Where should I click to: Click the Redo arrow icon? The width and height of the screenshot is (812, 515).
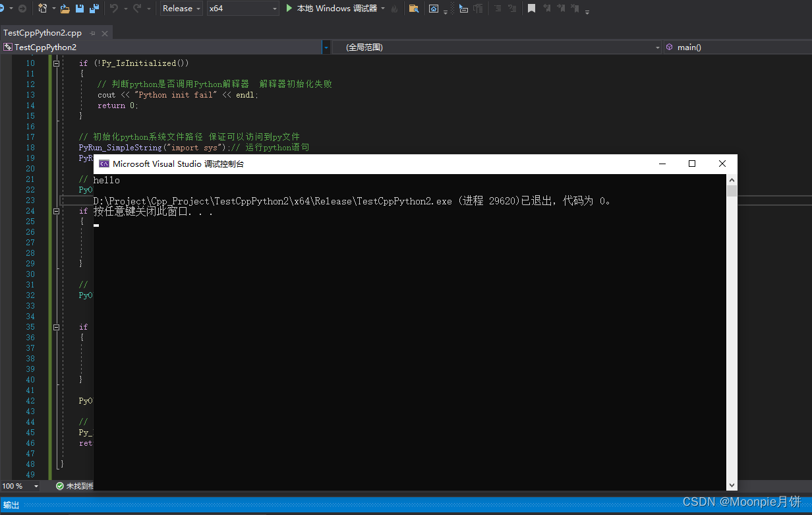[137, 9]
